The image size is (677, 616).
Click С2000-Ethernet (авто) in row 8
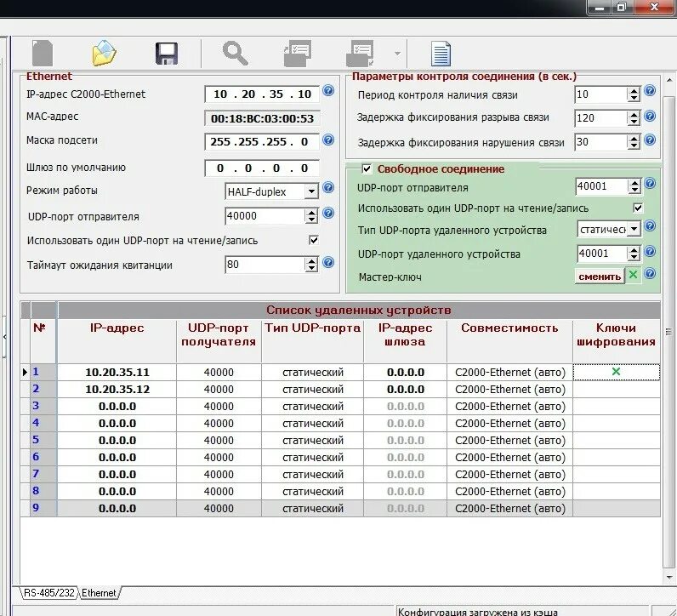click(x=510, y=491)
